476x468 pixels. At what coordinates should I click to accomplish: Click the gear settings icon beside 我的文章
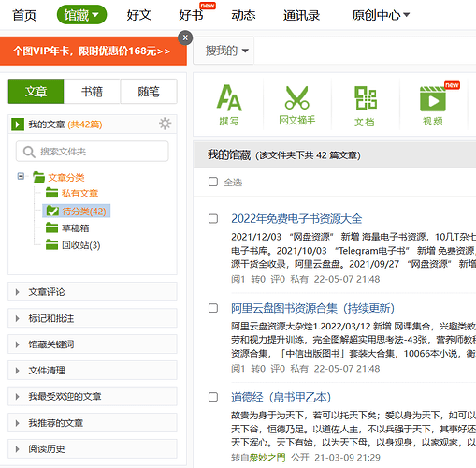tap(165, 124)
